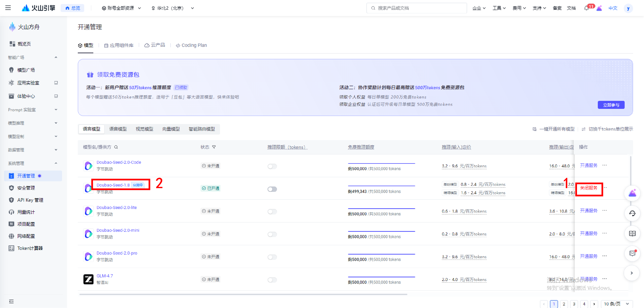644x308 pixels.
Task: Click the search icon next to 模型名/提供方
Action: 116,147
